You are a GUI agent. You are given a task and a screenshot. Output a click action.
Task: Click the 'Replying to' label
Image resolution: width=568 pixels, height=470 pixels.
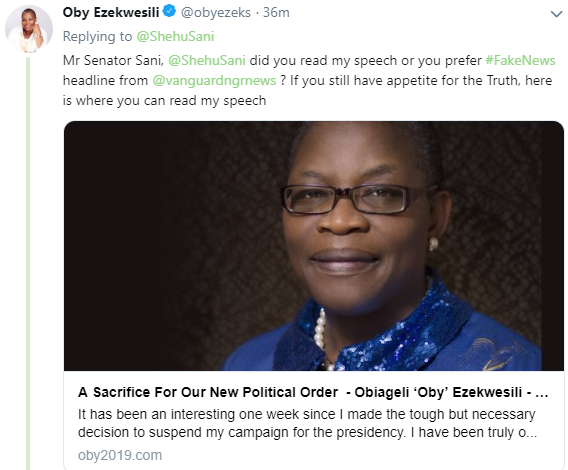coord(97,37)
